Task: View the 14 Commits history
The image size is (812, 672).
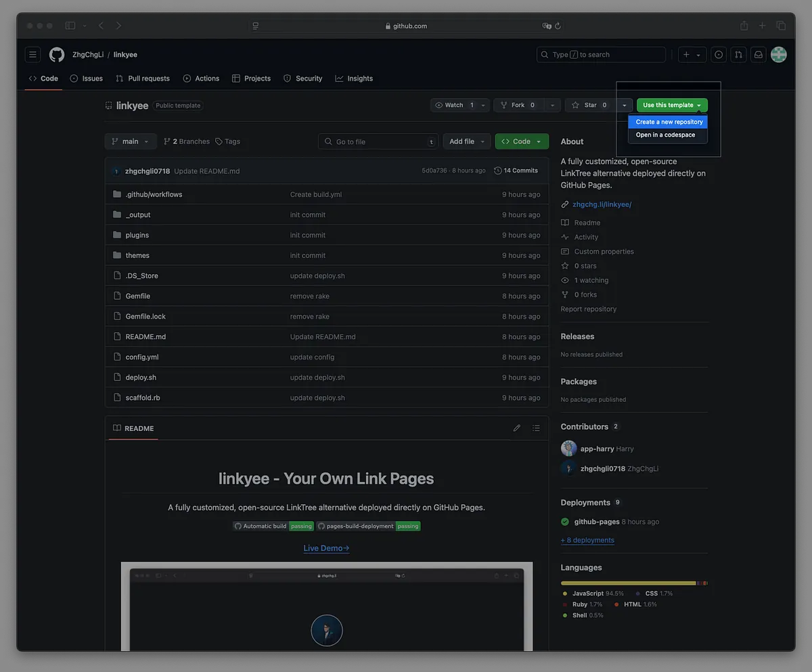Action: pos(516,171)
